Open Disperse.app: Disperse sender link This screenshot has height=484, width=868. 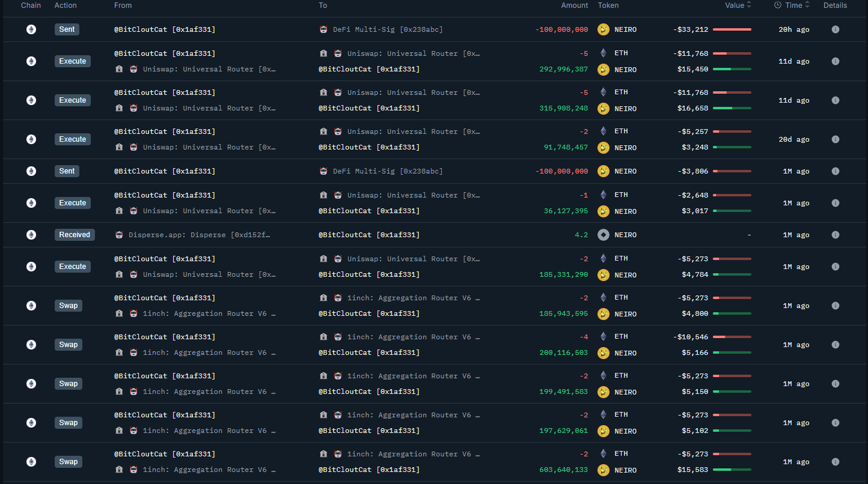pyautogui.click(x=200, y=235)
